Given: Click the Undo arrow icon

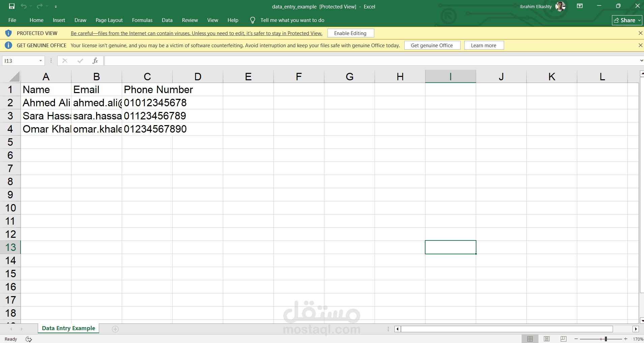Looking at the screenshot, I should 24,6.
